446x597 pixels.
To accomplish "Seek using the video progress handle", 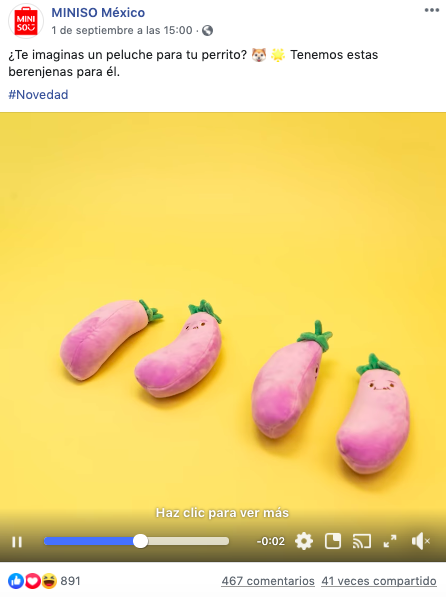I will pos(140,541).
